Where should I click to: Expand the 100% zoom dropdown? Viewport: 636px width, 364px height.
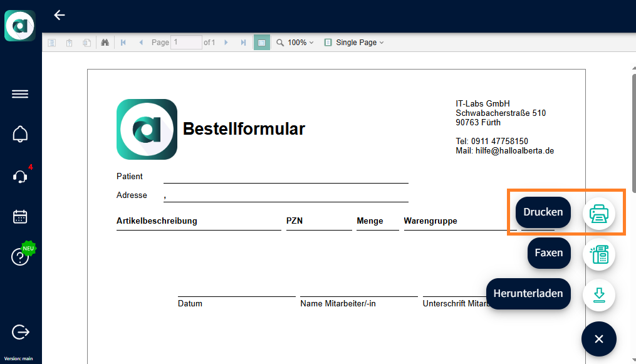296,43
